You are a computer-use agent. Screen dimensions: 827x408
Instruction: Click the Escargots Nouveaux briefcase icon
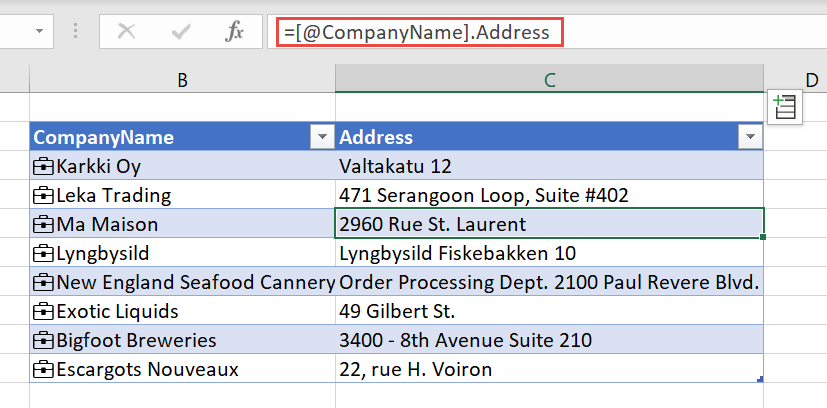click(44, 369)
